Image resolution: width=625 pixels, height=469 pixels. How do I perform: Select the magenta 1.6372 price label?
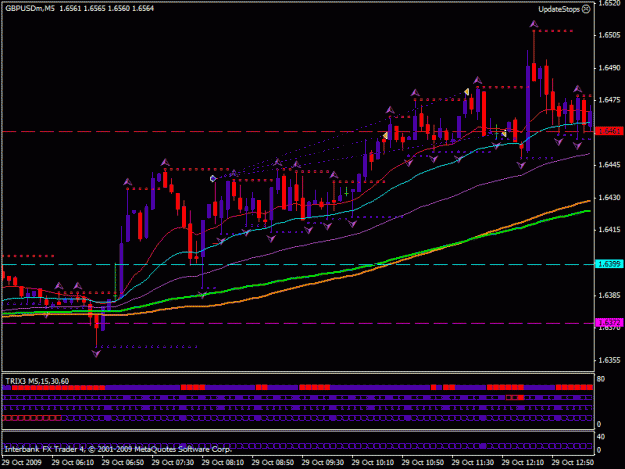(609, 322)
